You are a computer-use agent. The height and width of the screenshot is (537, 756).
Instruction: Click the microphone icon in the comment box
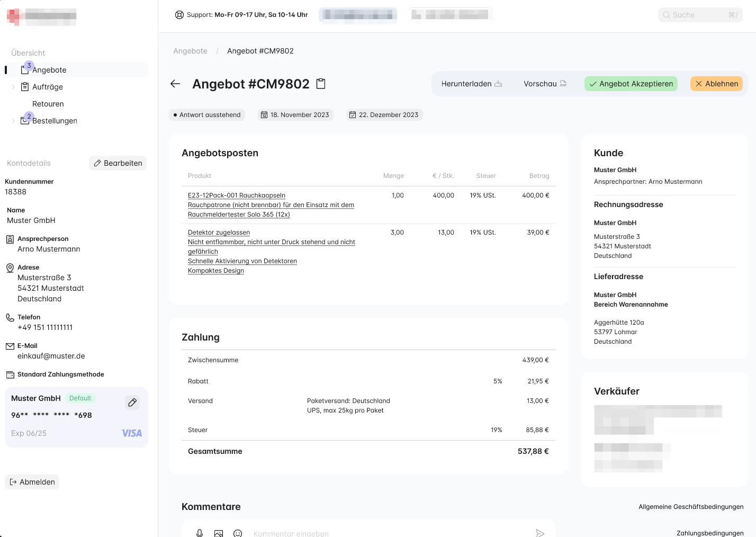200,533
